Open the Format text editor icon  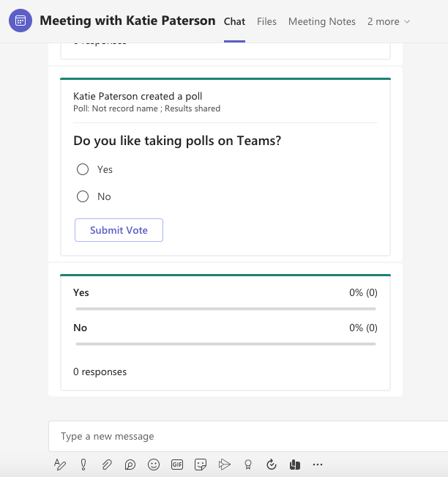[60, 464]
